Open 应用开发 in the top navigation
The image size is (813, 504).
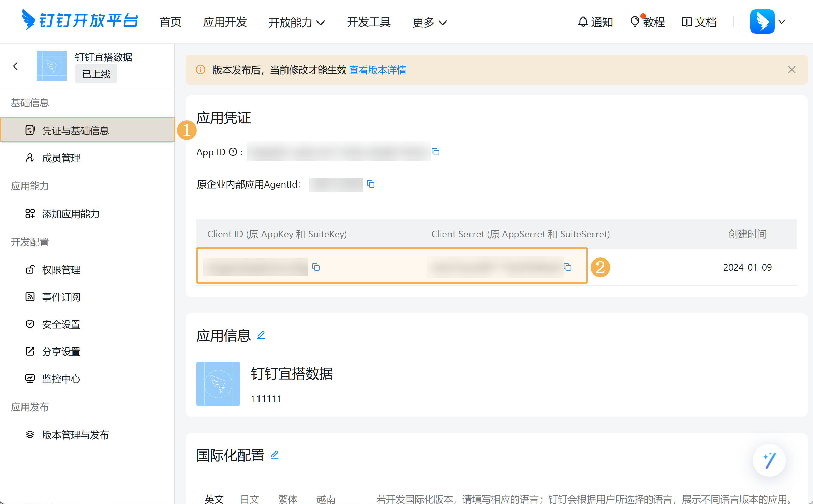(225, 22)
